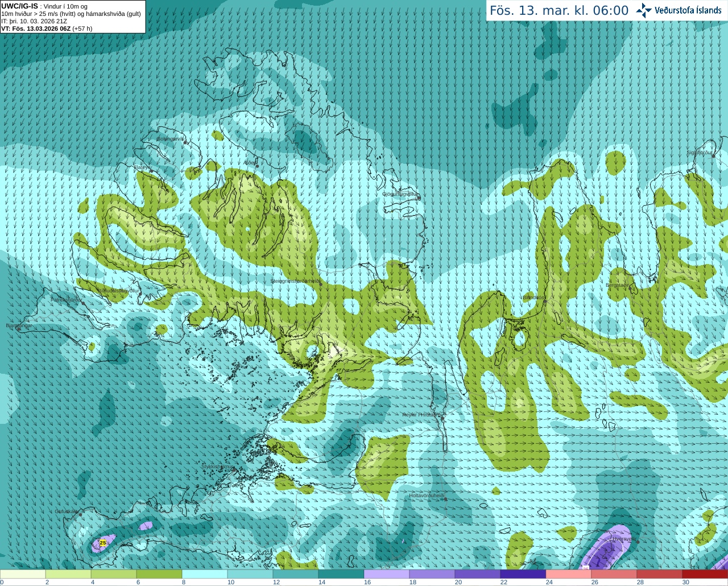Click the 26–28 m/s salmon red swatch

(x=614, y=574)
